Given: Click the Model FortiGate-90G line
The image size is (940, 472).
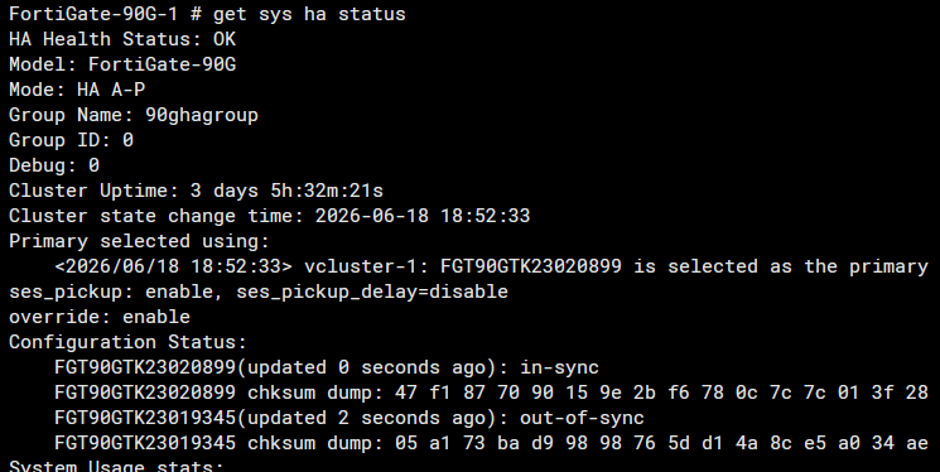Looking at the screenshot, I should (x=122, y=64).
